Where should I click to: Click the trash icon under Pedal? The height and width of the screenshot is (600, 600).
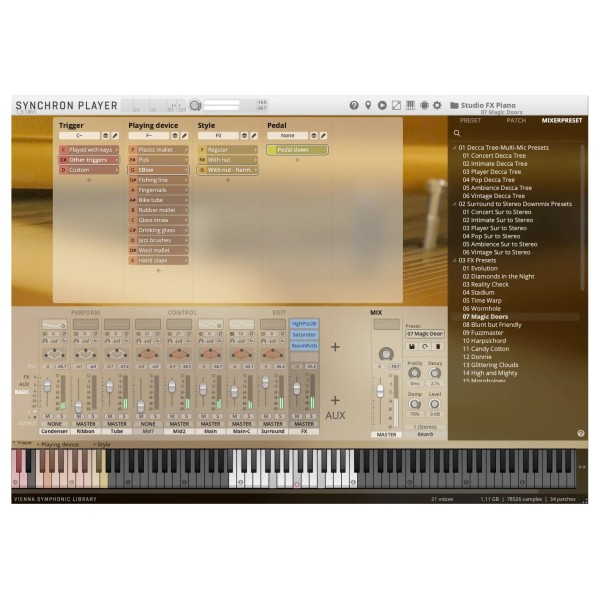(x=314, y=135)
